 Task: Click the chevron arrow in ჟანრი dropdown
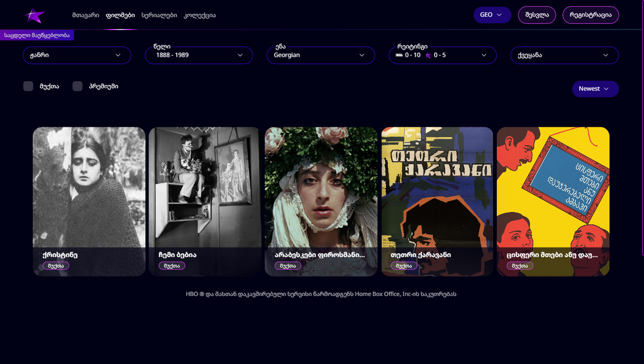pyautogui.click(x=118, y=55)
